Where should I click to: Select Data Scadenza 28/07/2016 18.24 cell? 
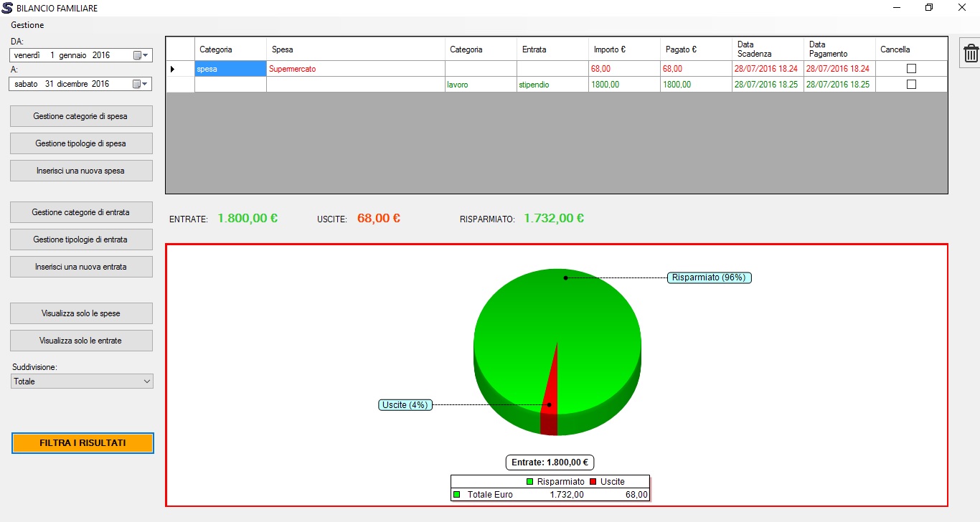[x=768, y=69]
